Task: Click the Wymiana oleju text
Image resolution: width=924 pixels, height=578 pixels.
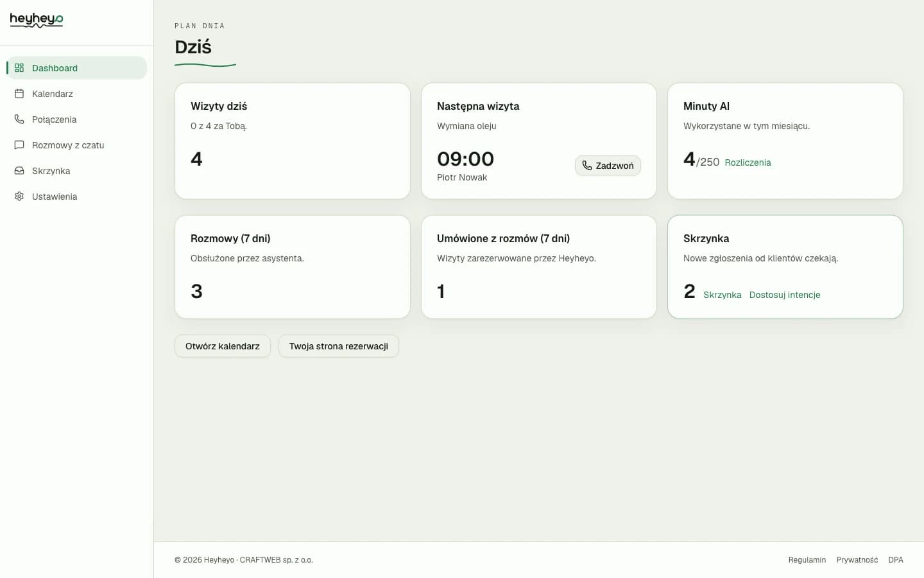Action: 466,126
